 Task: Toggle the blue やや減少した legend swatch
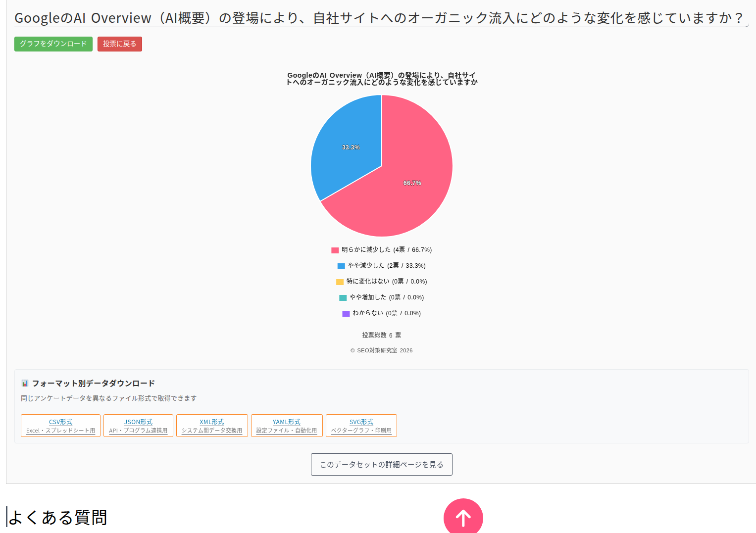[x=341, y=266]
